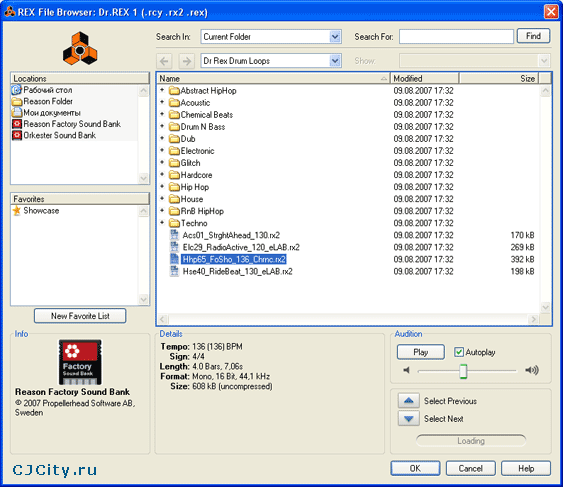This screenshot has width=563, height=487.
Task: Click the Рабочий стол desktop icon
Action: click(x=17, y=90)
